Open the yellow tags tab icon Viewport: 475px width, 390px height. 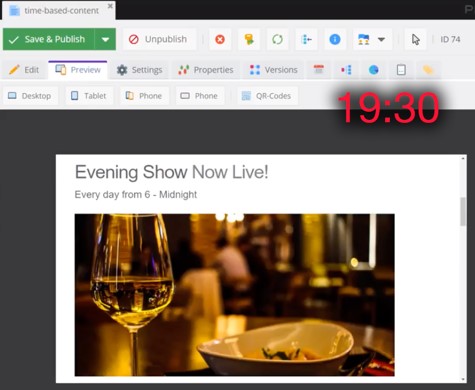coord(428,70)
